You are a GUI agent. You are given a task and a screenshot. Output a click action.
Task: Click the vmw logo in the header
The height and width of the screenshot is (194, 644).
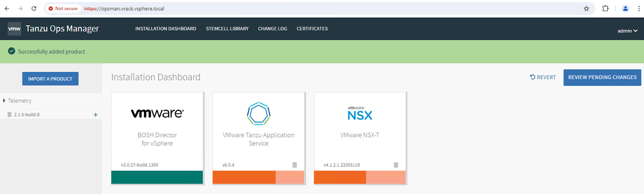tap(14, 29)
